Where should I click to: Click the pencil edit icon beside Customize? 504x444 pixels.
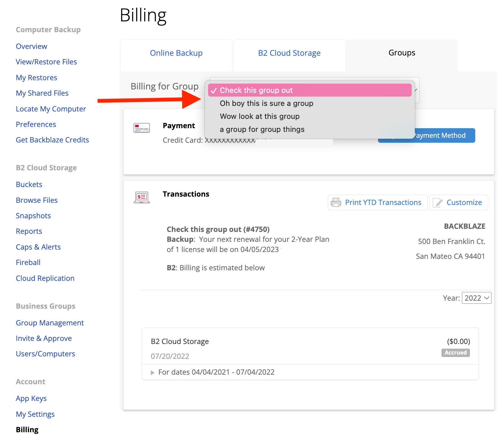click(437, 202)
